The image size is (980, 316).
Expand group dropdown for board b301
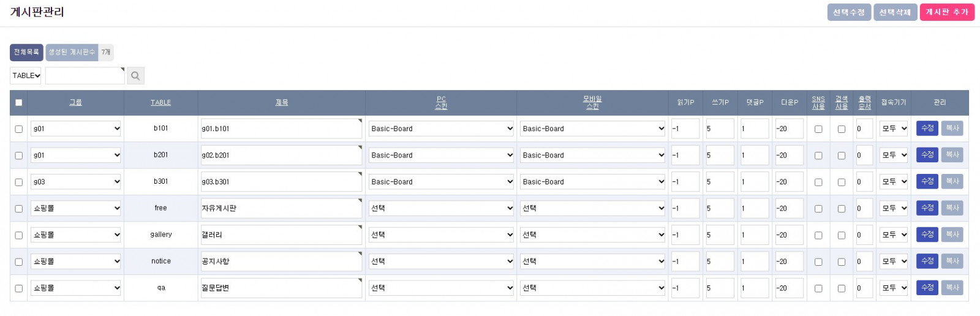tap(76, 182)
